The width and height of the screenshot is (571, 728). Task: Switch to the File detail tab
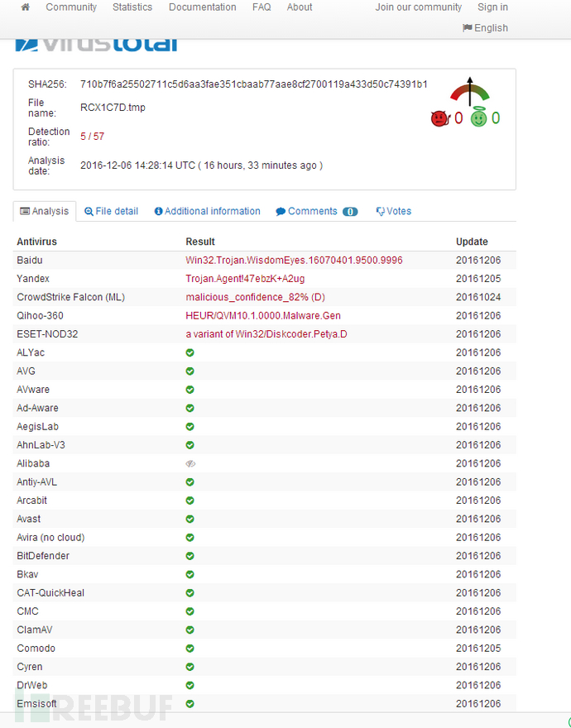pyautogui.click(x=112, y=211)
